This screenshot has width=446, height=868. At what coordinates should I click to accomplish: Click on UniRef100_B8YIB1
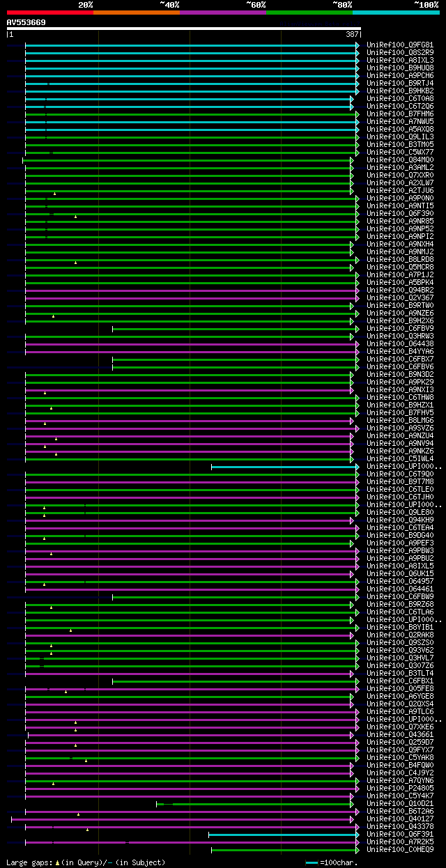point(401,628)
